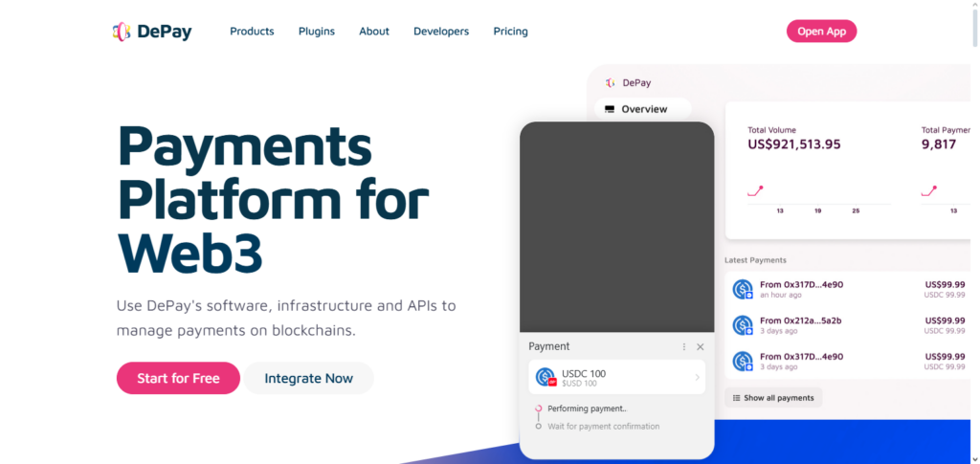Click the Start for Free button
The height and width of the screenshot is (464, 980).
coord(178,378)
